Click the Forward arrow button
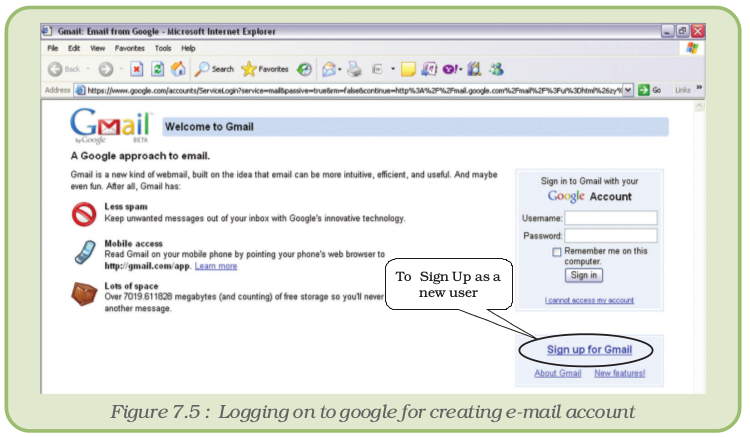 106,69
